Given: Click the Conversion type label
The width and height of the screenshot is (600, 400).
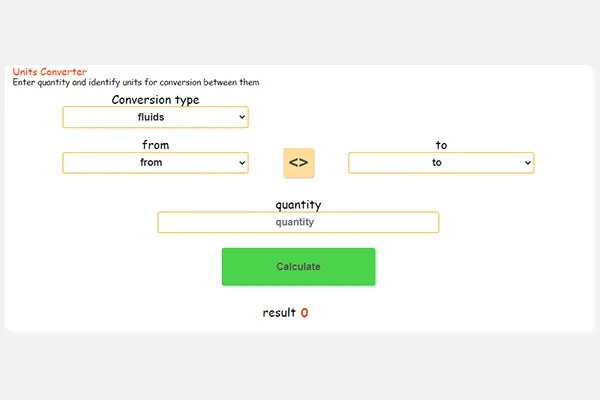Looking at the screenshot, I should [155, 100].
